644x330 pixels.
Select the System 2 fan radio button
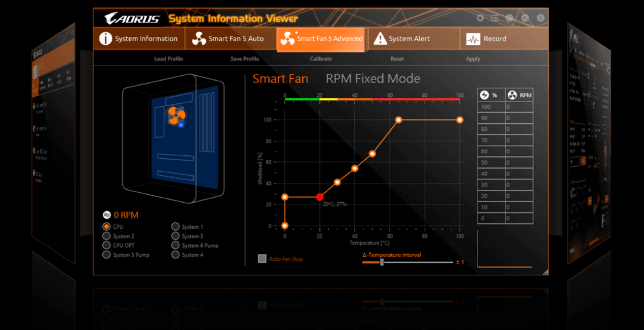tap(107, 236)
